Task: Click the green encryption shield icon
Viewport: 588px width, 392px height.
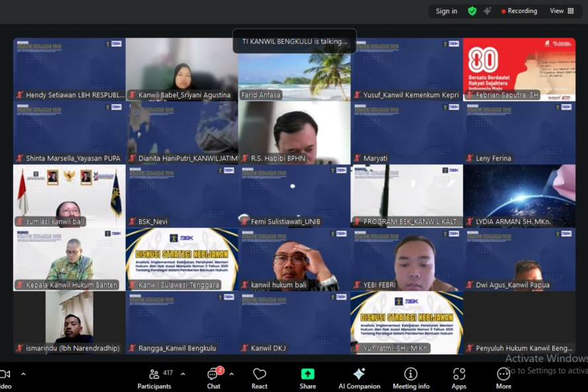Action: (x=472, y=11)
